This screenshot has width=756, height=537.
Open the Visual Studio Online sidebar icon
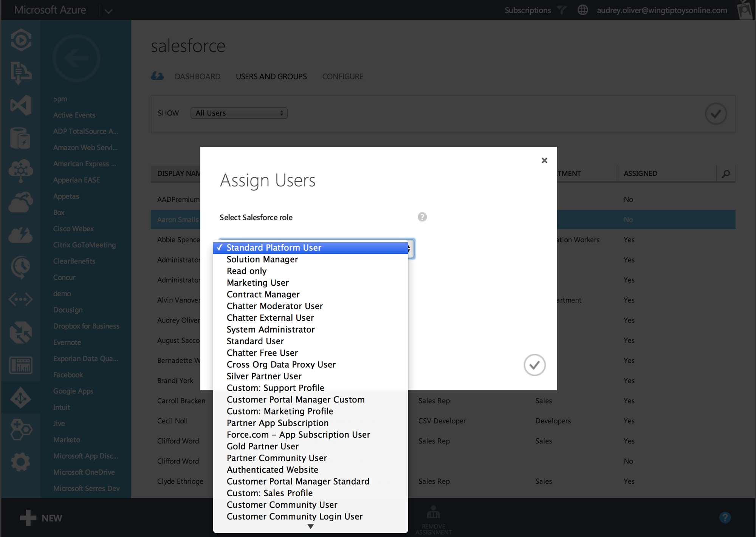(21, 105)
